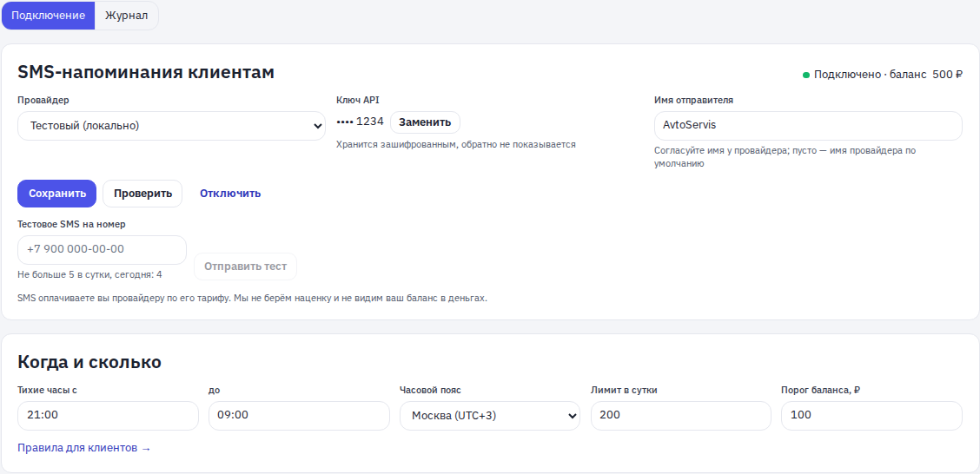
Task: Focus the Порог баланса field
Action: coord(872,416)
